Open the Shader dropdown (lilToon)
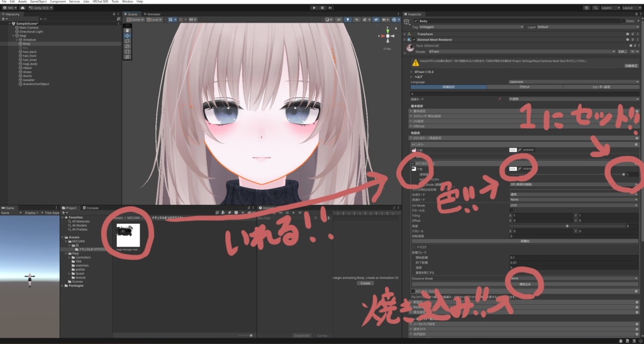This screenshot has height=344, width=644. (x=522, y=52)
